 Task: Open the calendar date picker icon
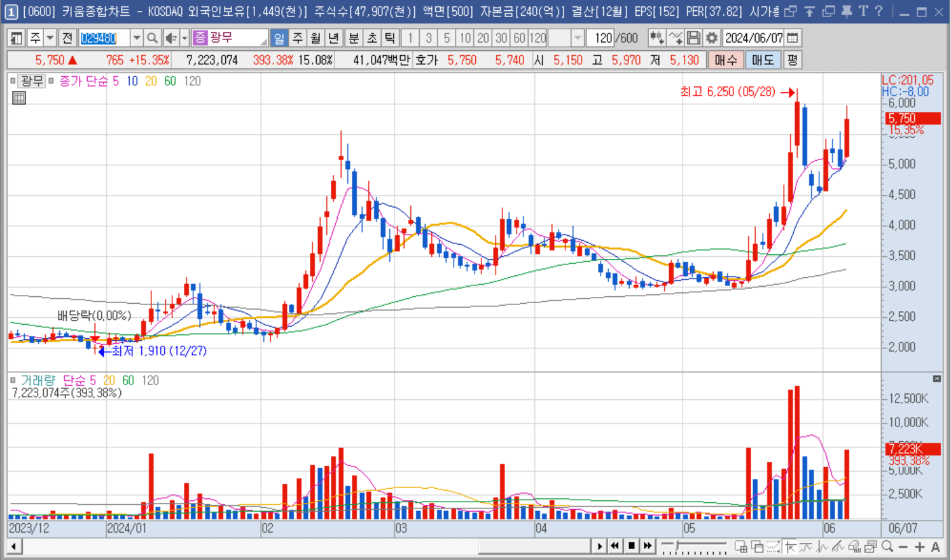pos(793,38)
